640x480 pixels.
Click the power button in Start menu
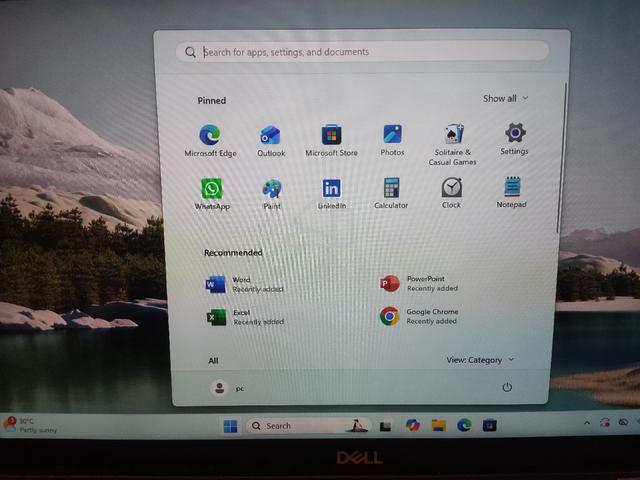(507, 387)
